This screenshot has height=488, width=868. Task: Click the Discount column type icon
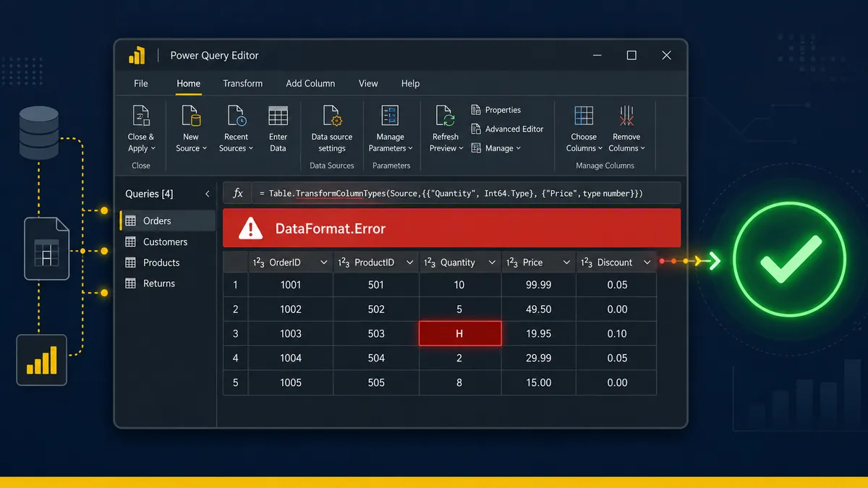coord(587,262)
